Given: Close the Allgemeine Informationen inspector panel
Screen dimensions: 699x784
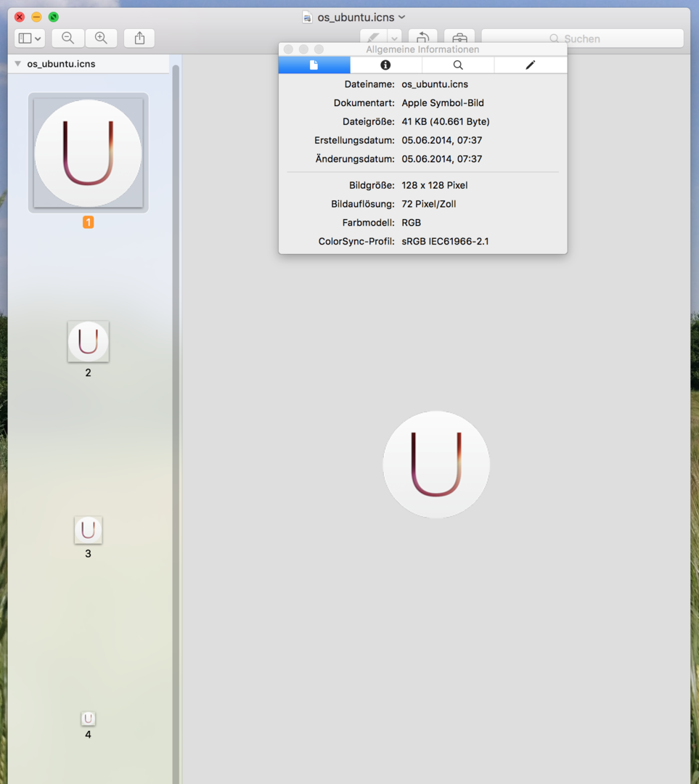Looking at the screenshot, I should [x=288, y=49].
